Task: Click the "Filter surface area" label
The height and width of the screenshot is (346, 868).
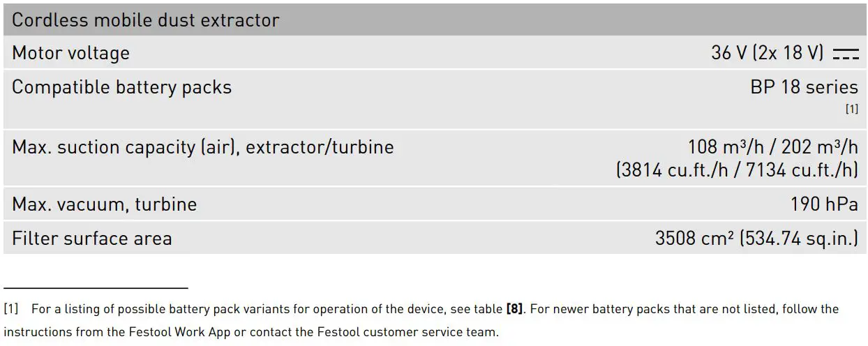Action: [91, 239]
